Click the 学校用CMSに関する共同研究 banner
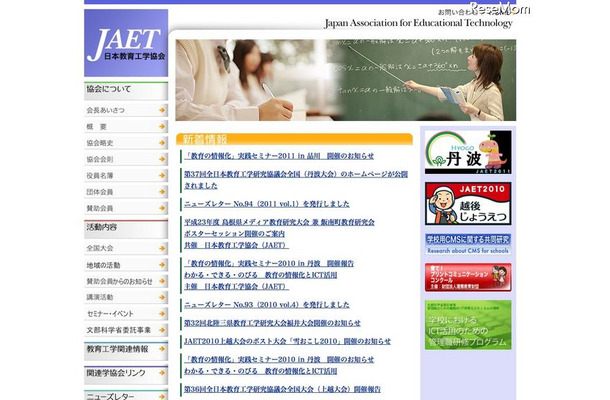 [468, 244]
